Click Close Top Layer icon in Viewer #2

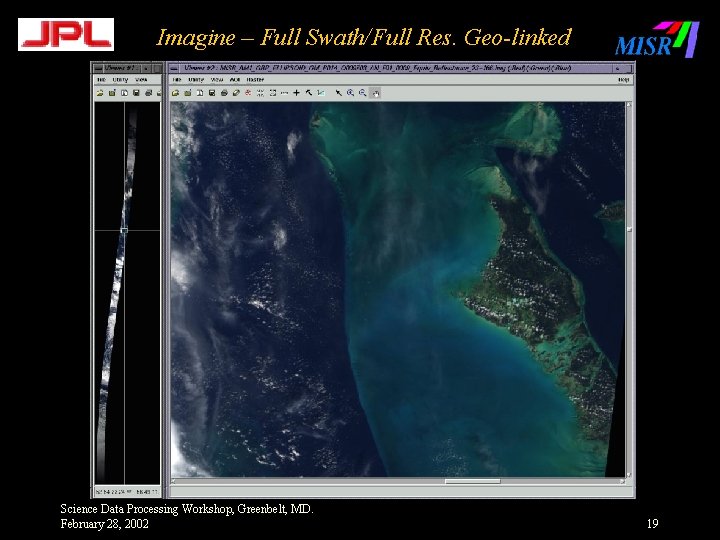187,93
